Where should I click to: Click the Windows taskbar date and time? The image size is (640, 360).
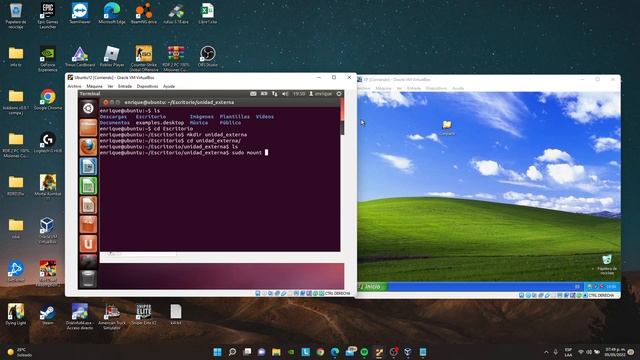point(615,352)
